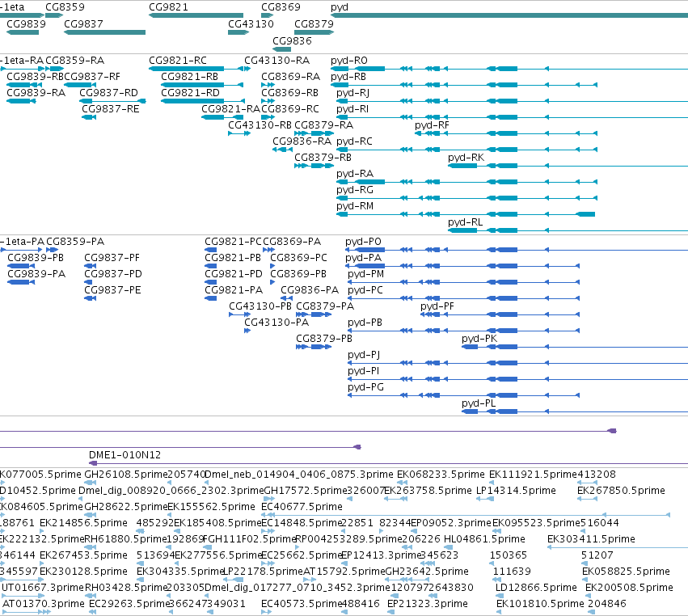Select protein pyd-PA
The image size is (688, 616).
(363, 258)
